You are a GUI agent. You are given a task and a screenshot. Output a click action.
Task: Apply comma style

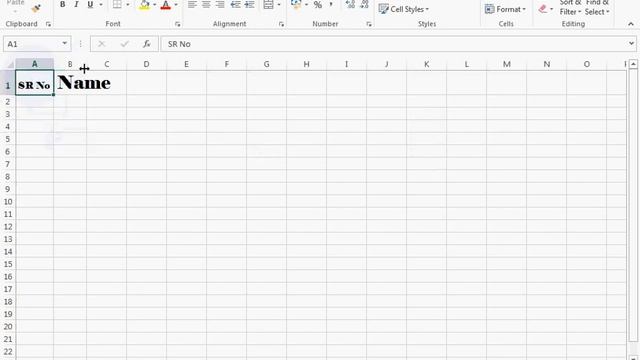(x=331, y=4)
